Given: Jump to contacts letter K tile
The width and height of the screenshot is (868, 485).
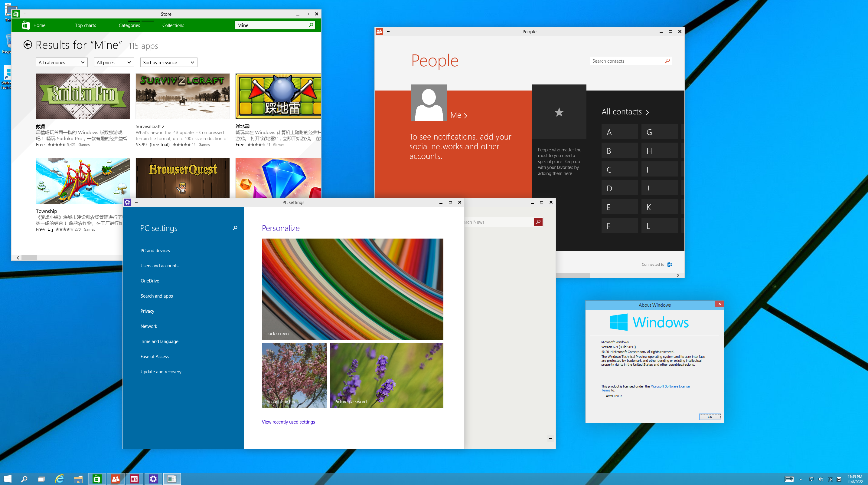Looking at the screenshot, I should [659, 207].
